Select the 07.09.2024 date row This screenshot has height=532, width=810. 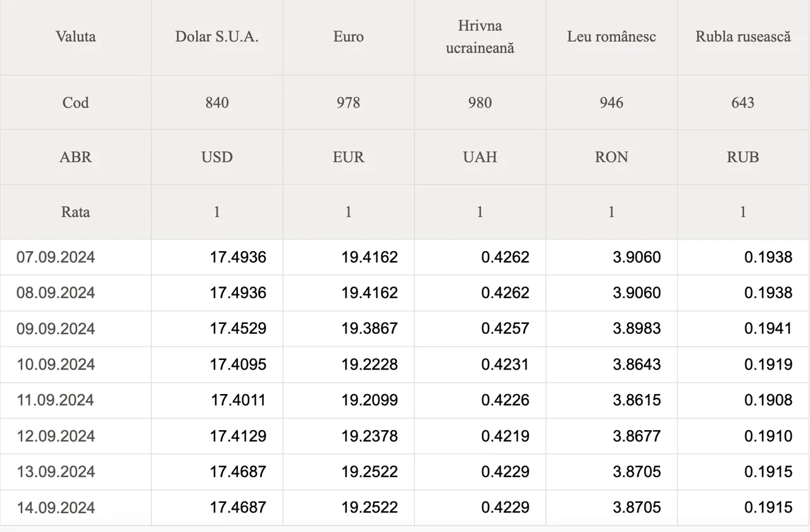click(404, 257)
